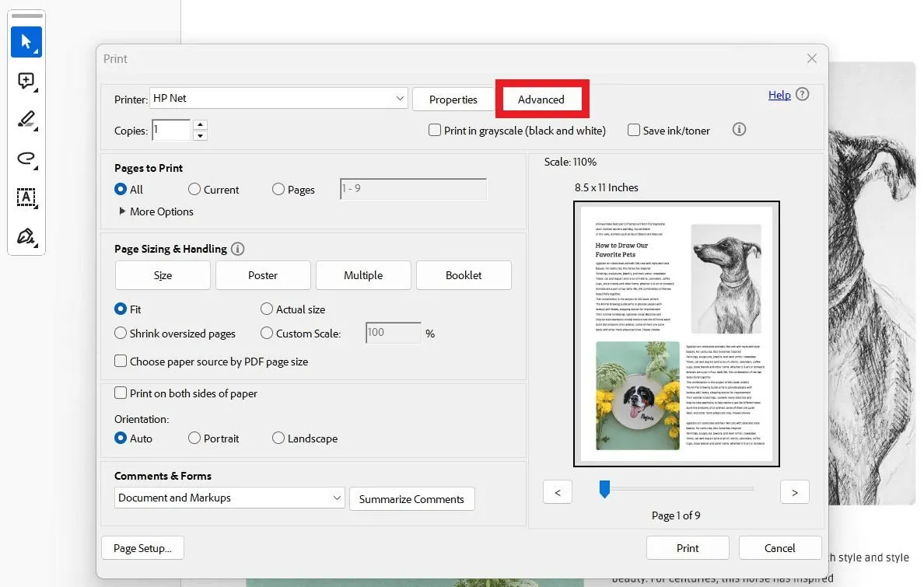Enable Print in grayscale (black and white)

click(x=435, y=130)
